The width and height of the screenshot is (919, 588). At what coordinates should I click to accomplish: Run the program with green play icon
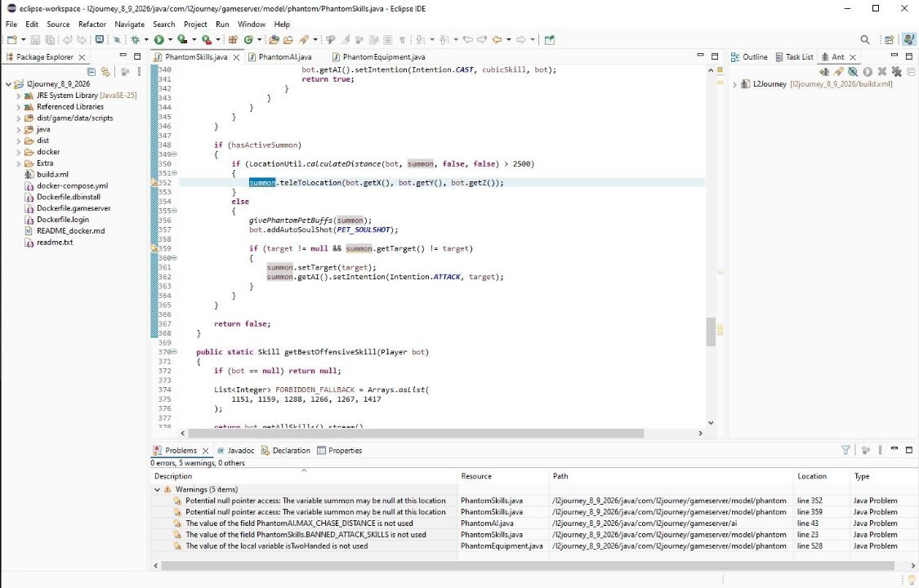pyautogui.click(x=158, y=40)
